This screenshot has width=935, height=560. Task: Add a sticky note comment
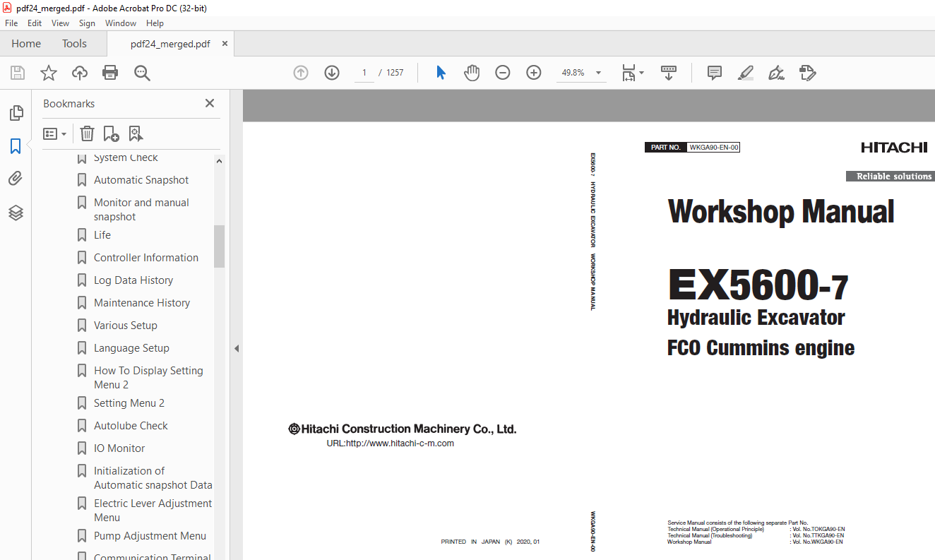tap(715, 73)
